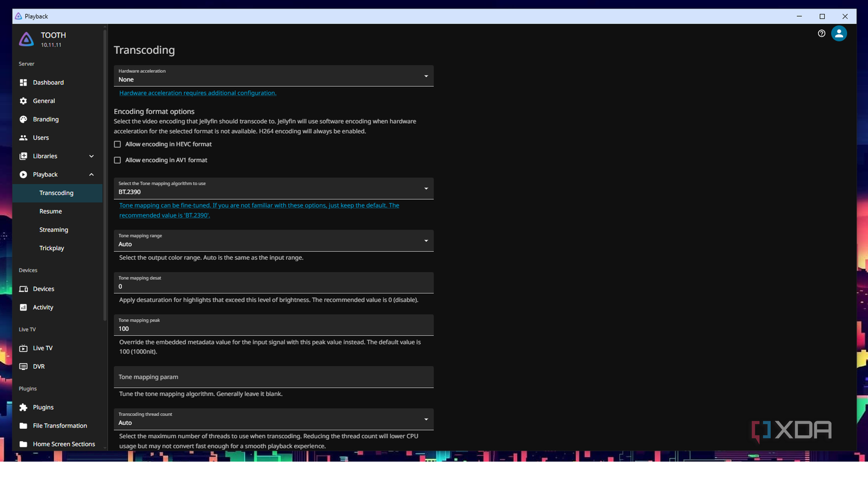Click the Branding palette icon
This screenshot has height=482, width=868.
click(23, 119)
